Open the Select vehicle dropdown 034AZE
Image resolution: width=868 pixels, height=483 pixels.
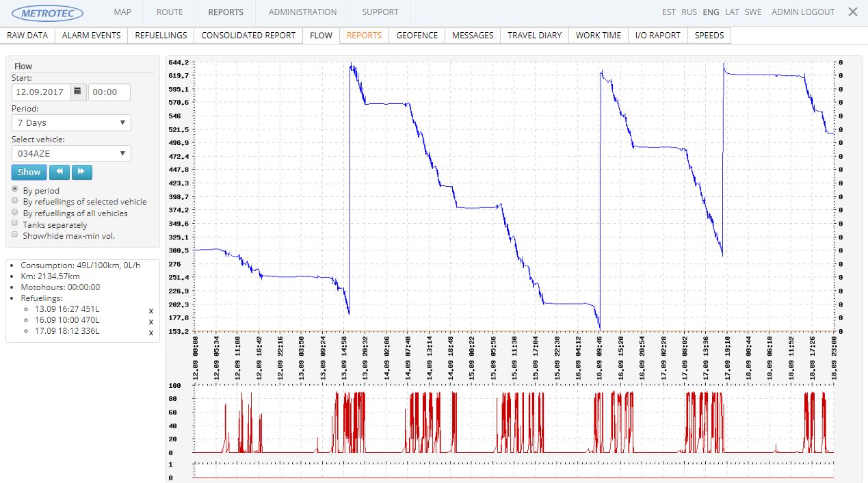coord(71,154)
